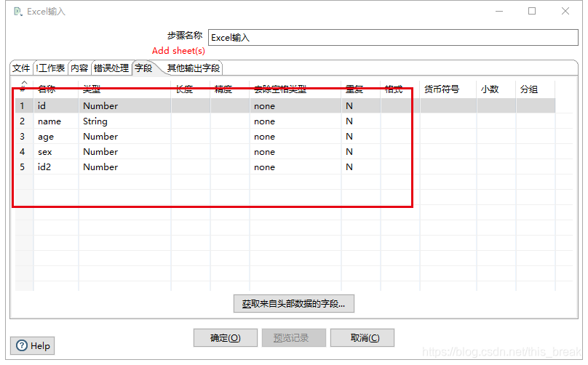Click the Number type cell for id2
The image size is (588, 365).
click(x=125, y=167)
